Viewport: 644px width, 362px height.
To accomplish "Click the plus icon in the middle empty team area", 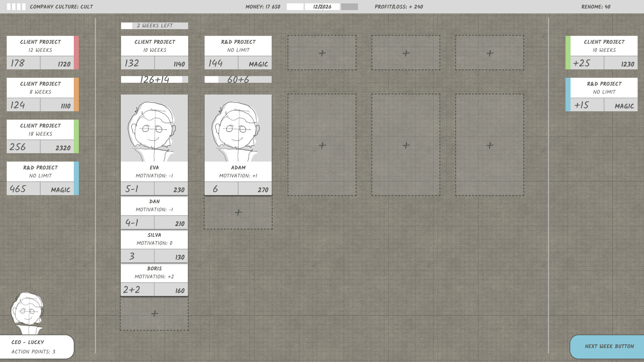I will (406, 145).
